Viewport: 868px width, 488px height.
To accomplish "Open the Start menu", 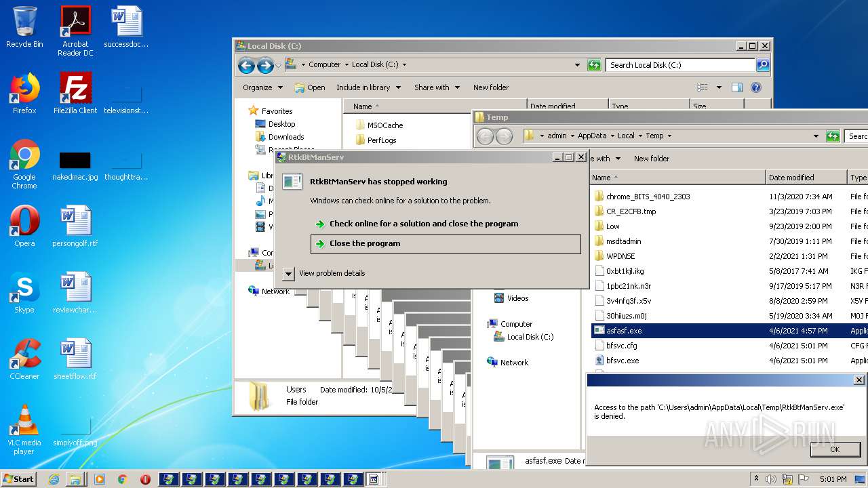I will (19, 479).
